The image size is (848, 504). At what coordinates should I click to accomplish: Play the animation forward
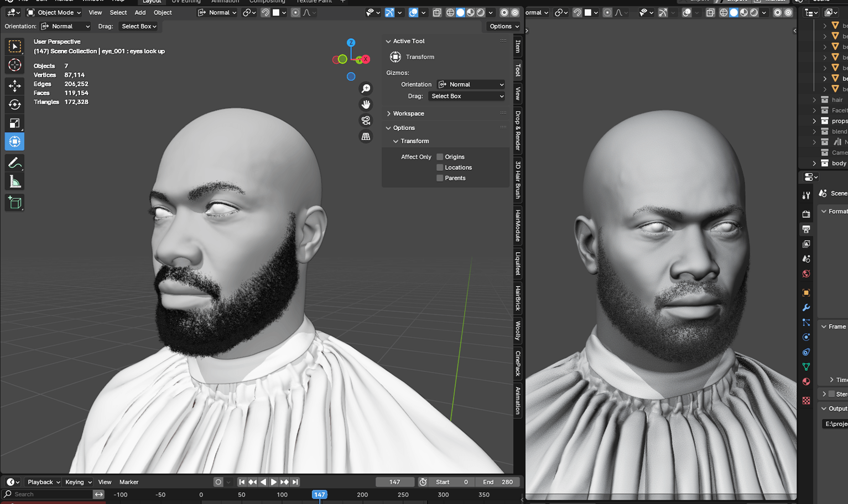point(273,482)
